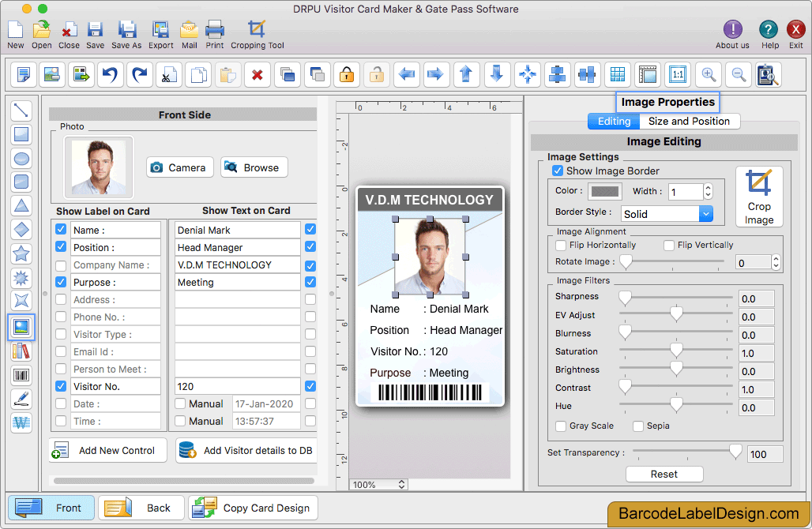
Task: Select the Image insert tool in sidebar
Action: pos(21,327)
